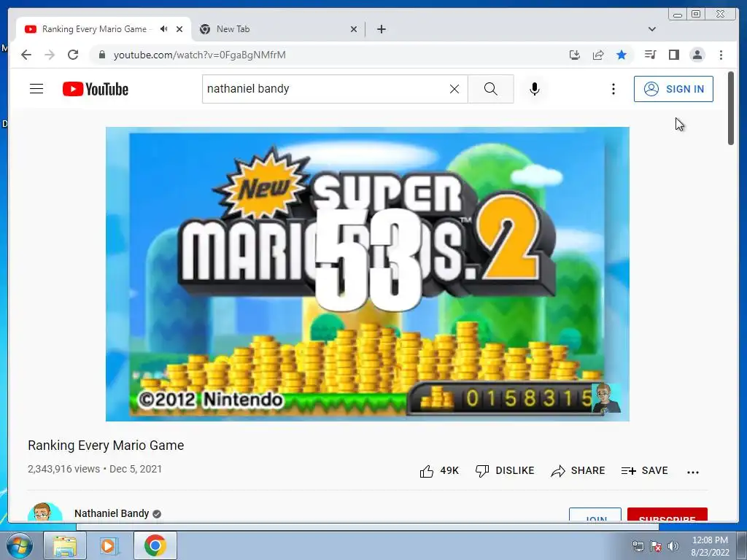Screen dimensions: 747x560
Task: Click the video player to pause
Action: [368, 274]
